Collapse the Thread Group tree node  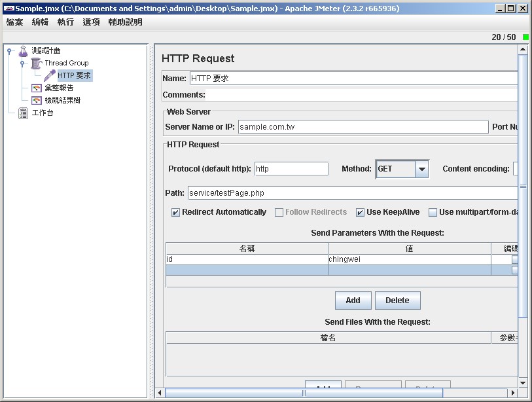(22, 64)
